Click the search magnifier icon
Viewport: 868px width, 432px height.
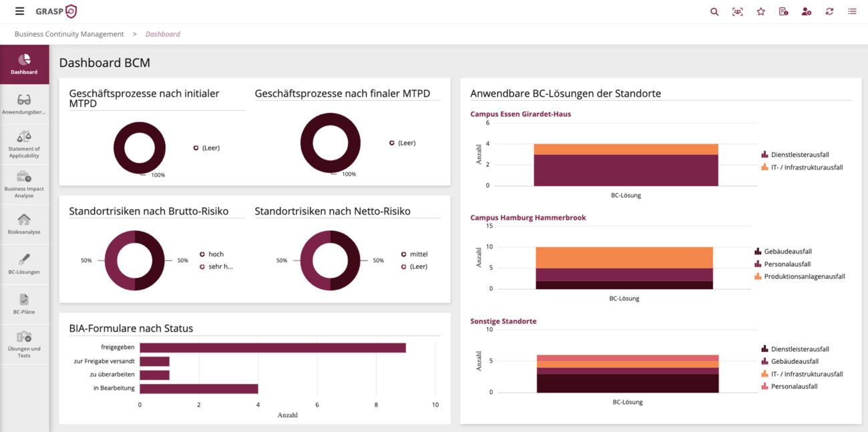[x=714, y=11]
